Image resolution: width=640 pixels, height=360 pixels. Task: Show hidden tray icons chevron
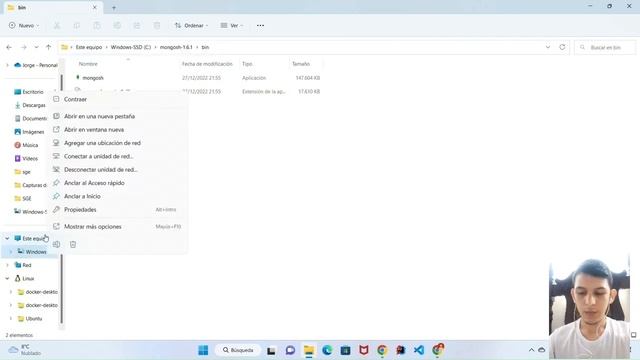[x=531, y=350]
